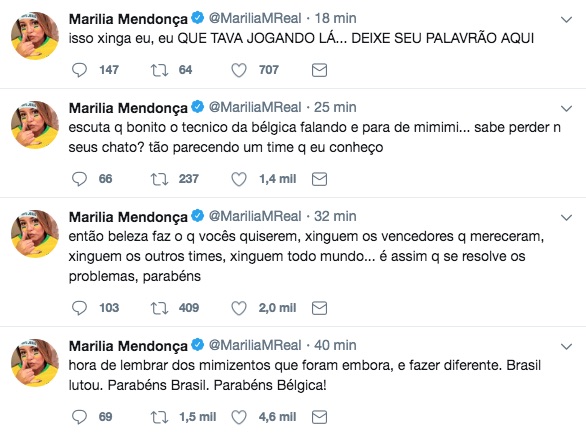Open the @MariliaMReal handle on the first tweet
Viewport: 586px width, 434px height.
(x=255, y=18)
